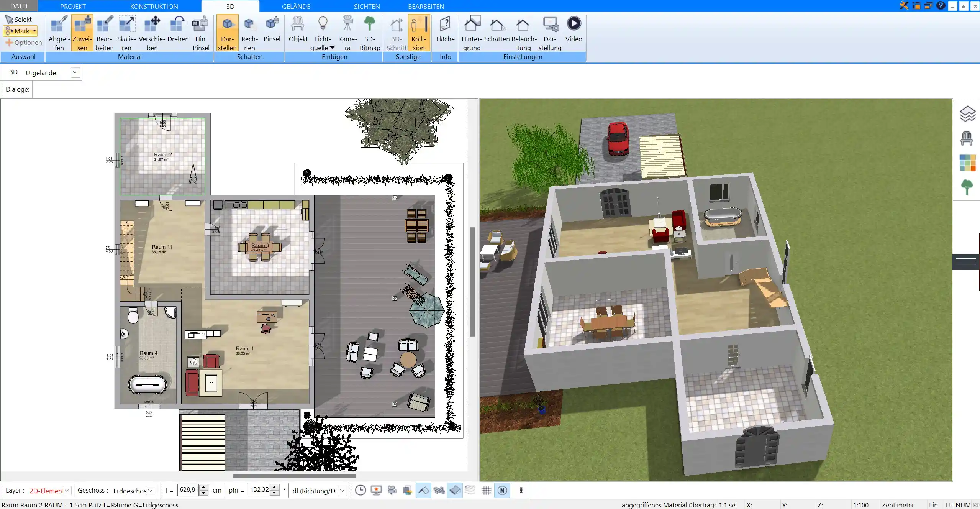Viewport: 980px width, 509px height.
Task: Switch to the KONSTRUKTION tab
Action: 154,6
